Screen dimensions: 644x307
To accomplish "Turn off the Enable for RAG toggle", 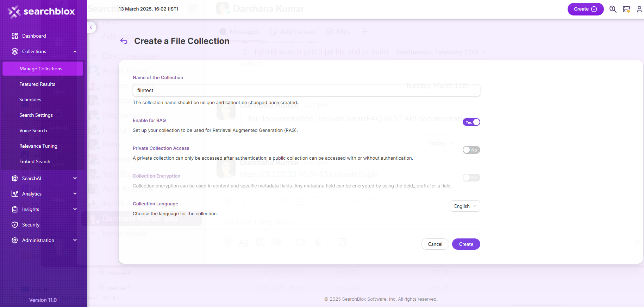I will [471, 122].
